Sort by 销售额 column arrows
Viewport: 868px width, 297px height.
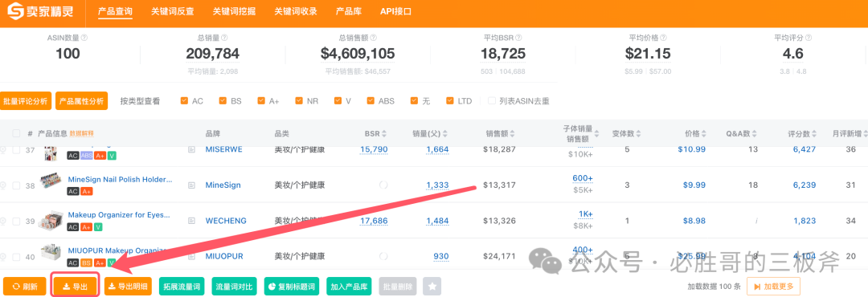(x=513, y=134)
